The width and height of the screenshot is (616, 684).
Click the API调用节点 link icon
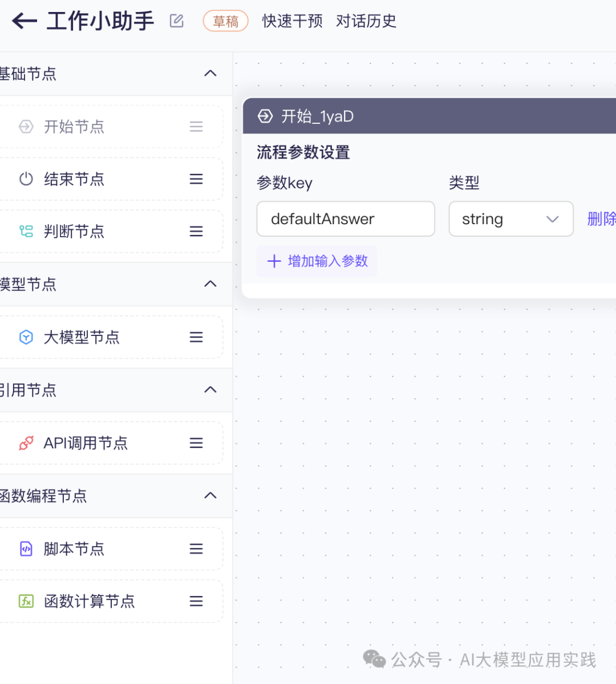pos(26,443)
